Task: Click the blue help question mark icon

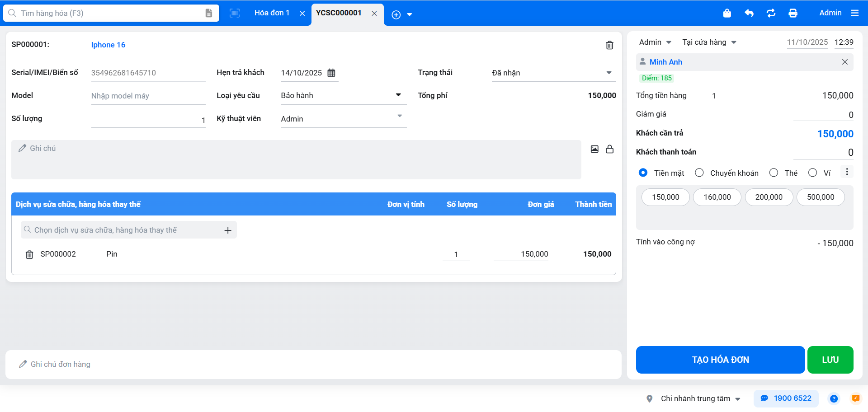Action: 834,398
